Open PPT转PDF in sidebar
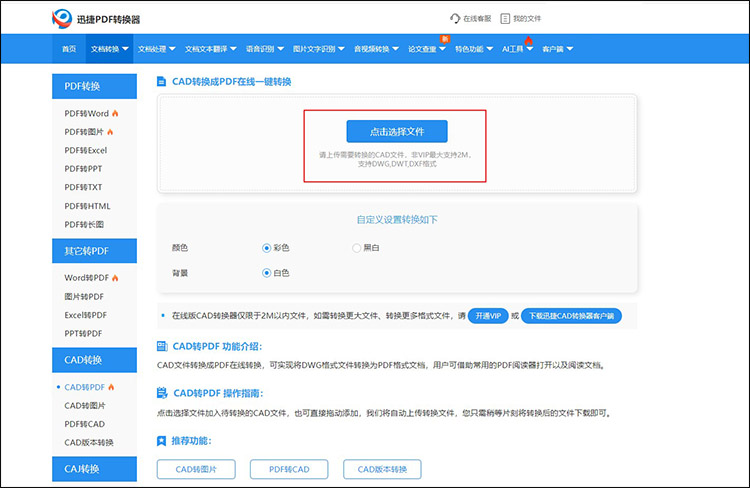The height and width of the screenshot is (488, 750). pos(83,333)
